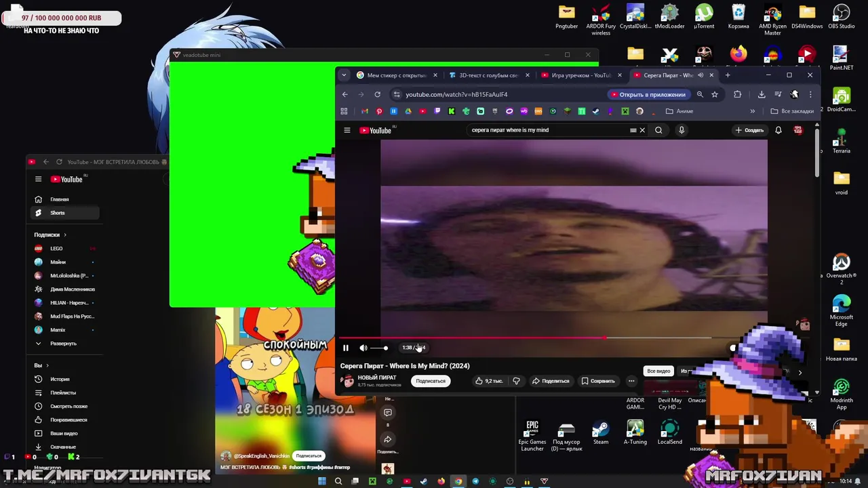
Task: Bookmark this page with the star icon
Action: tap(715, 94)
